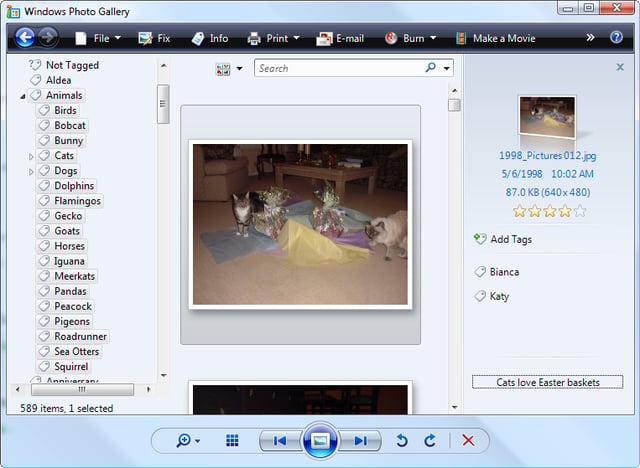Click the grayed Forward arrow button

click(48, 38)
